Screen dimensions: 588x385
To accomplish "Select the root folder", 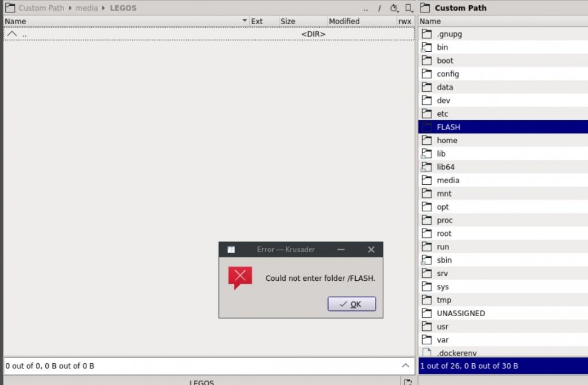I will tap(503, 234).
